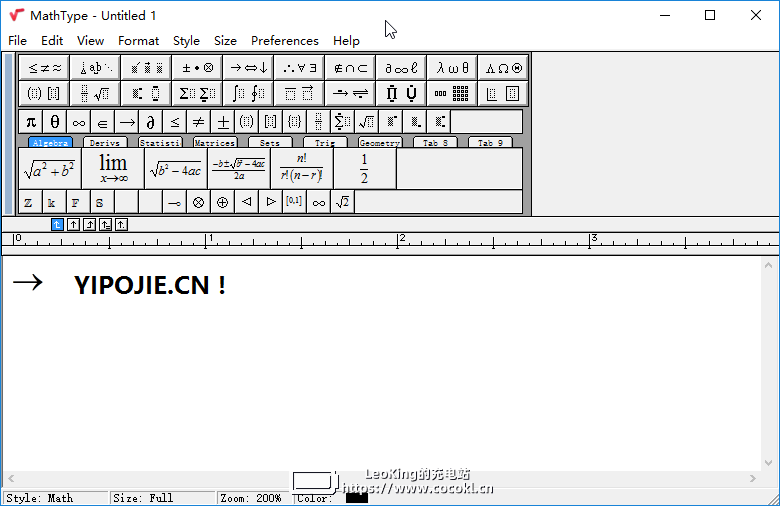The width and height of the screenshot is (780, 506).
Task: Open the Preferences menu
Action: 285,41
